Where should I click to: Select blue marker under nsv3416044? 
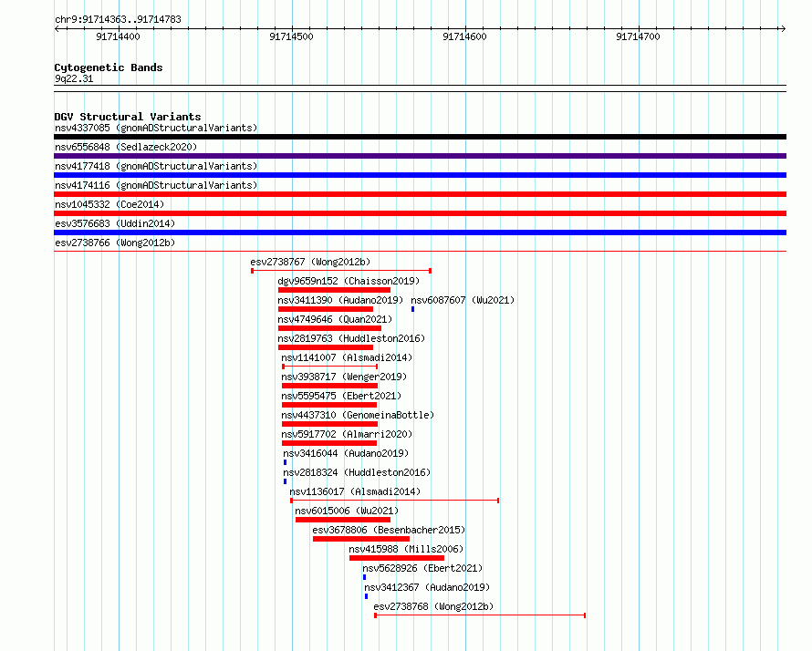pyautogui.click(x=285, y=462)
